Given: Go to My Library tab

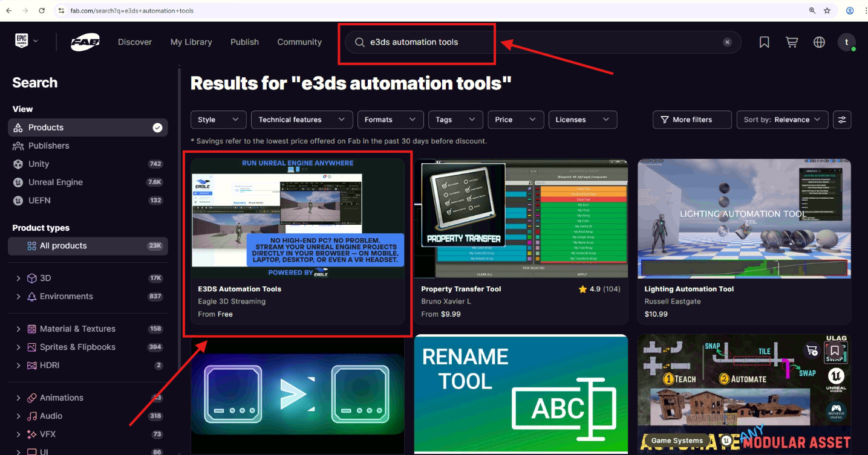Looking at the screenshot, I should pyautogui.click(x=191, y=42).
